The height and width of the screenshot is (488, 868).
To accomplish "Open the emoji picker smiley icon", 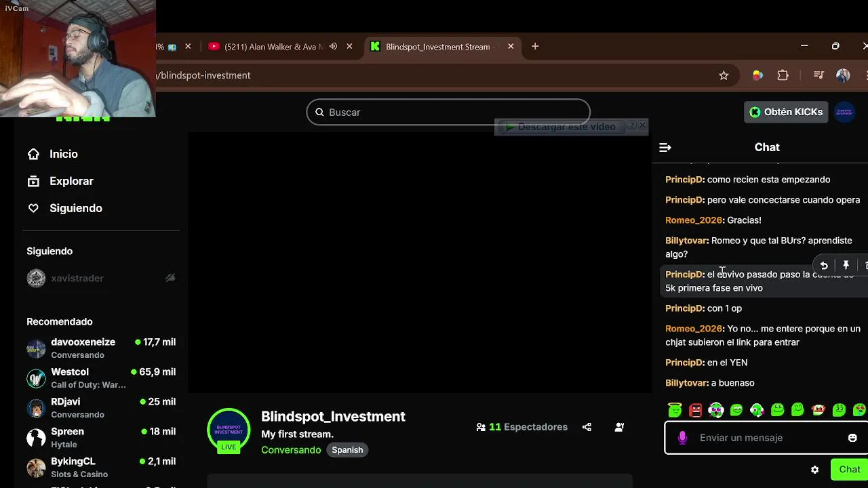I will click(x=852, y=438).
